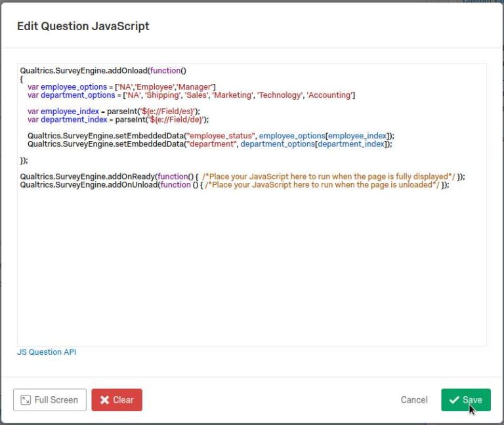Image resolution: width=504 pixels, height=425 pixels.
Task: Click the 'Accounting' string in department options
Action: tap(329, 95)
